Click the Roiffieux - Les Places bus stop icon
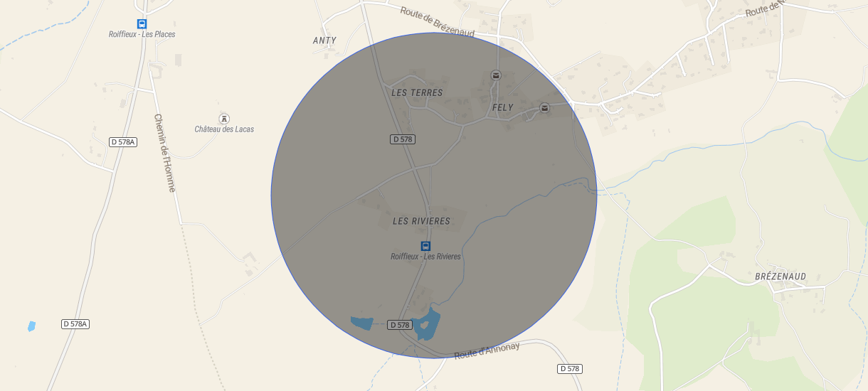 point(142,23)
